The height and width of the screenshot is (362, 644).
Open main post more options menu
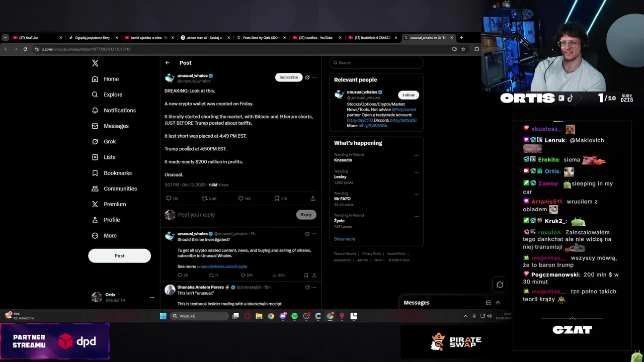pos(314,77)
